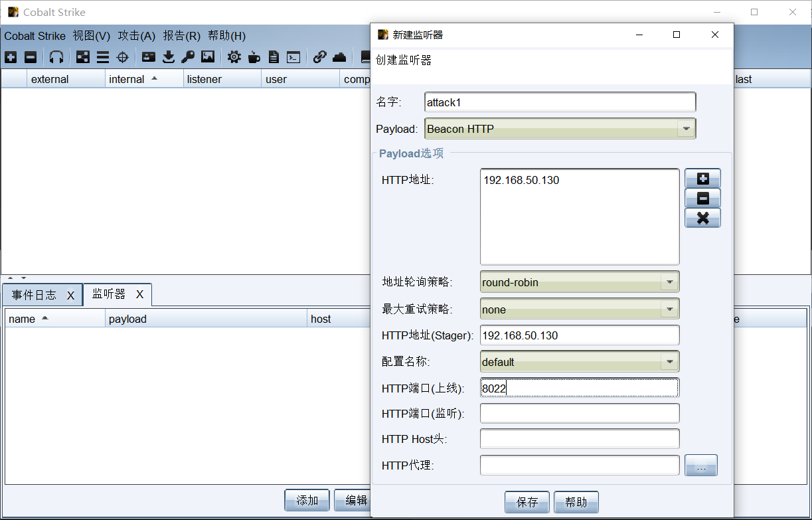Click the 保存 button in the dialog
This screenshot has width=812, height=520.
point(527,502)
